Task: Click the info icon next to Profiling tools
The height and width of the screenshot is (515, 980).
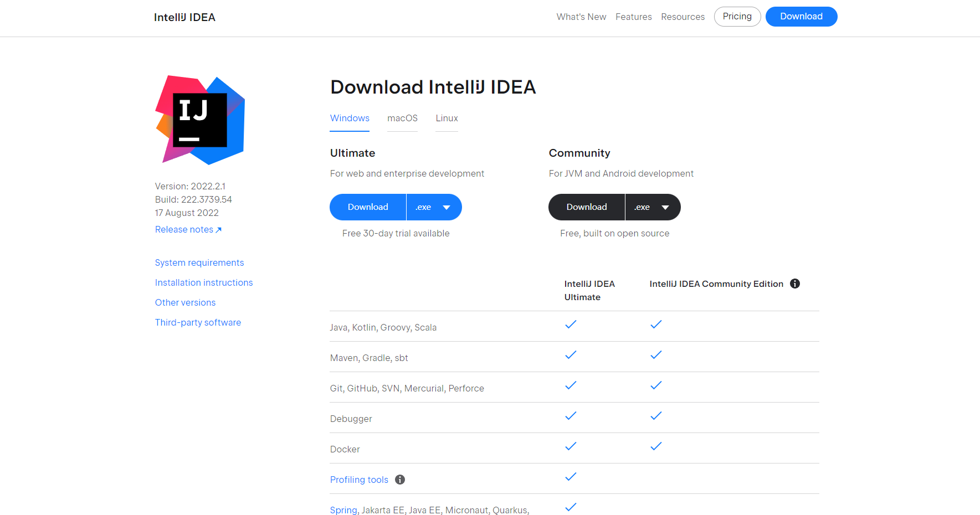Action: 400,480
